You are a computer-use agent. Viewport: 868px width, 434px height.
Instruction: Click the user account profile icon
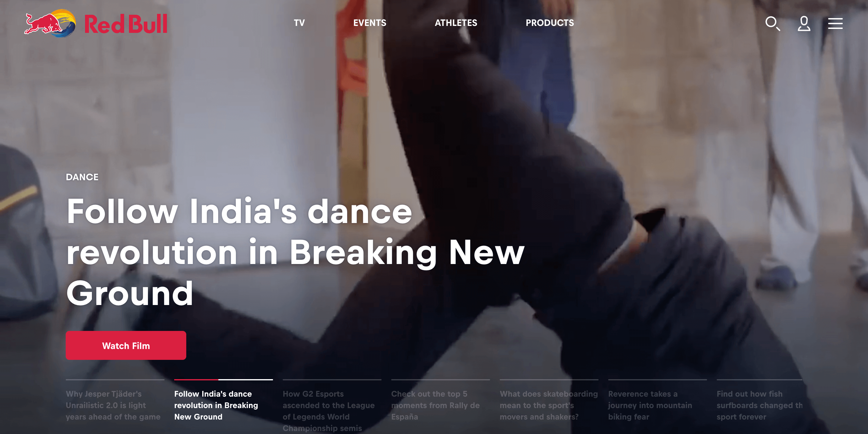tap(804, 23)
